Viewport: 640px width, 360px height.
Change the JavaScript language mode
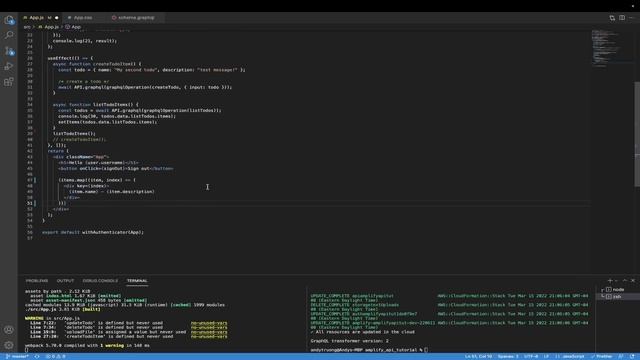570,356
